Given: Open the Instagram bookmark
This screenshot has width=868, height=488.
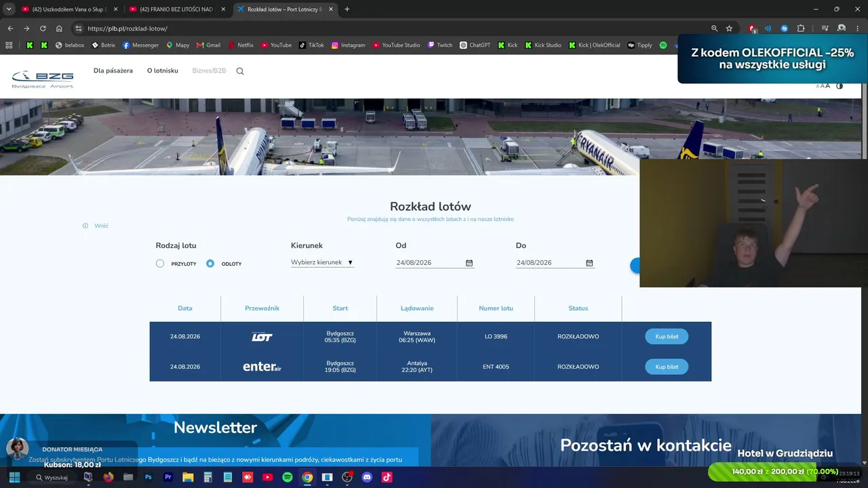Looking at the screenshot, I should (348, 45).
